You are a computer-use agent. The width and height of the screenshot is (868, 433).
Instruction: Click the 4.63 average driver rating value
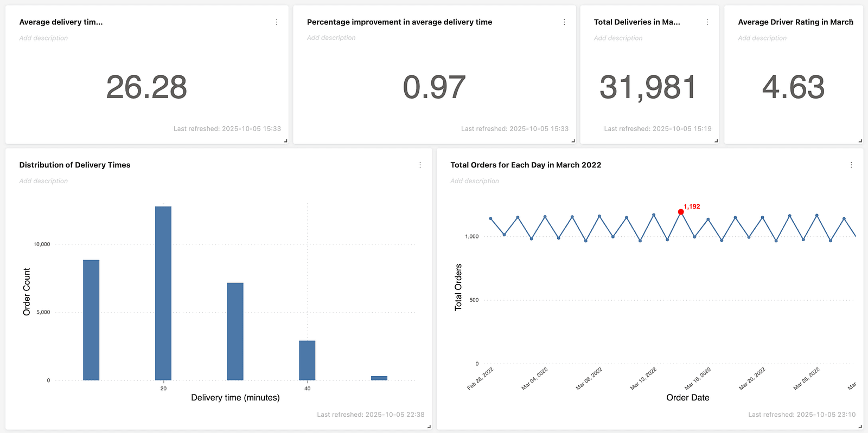tap(793, 87)
